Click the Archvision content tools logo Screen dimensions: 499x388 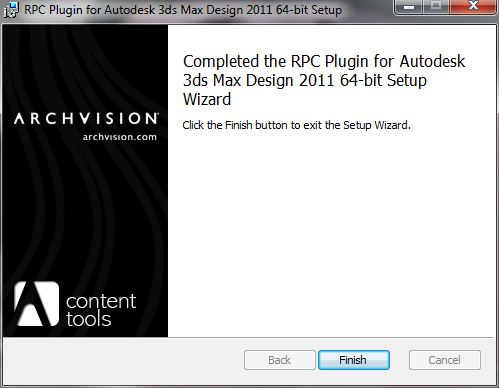[37, 304]
